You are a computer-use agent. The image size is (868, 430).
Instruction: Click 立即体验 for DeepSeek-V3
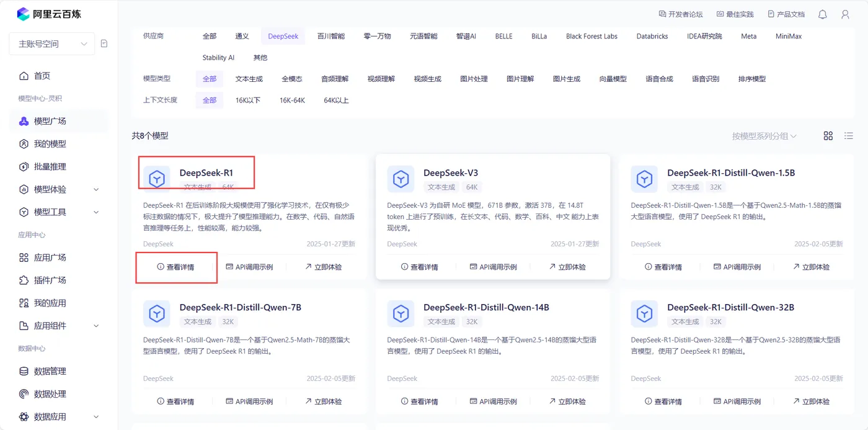[567, 267]
